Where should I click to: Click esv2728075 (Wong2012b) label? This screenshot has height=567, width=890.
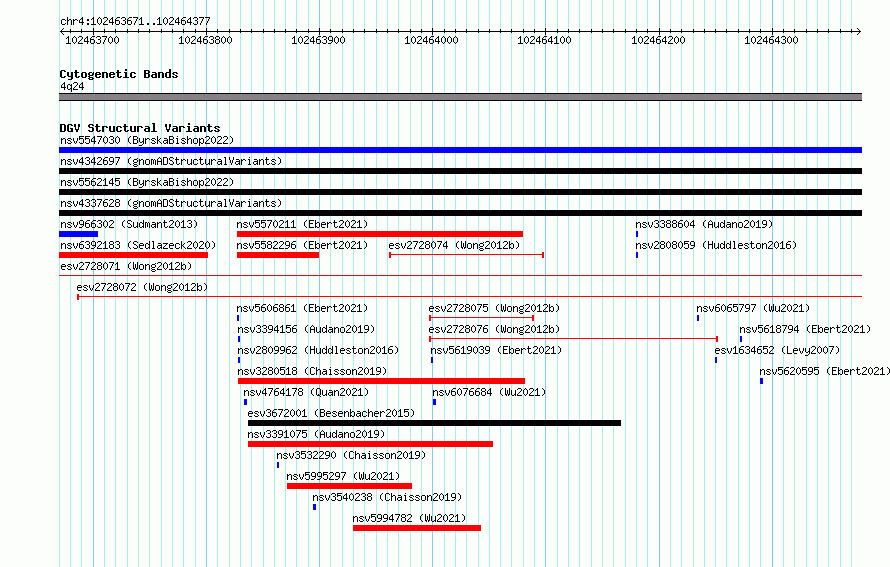(494, 308)
